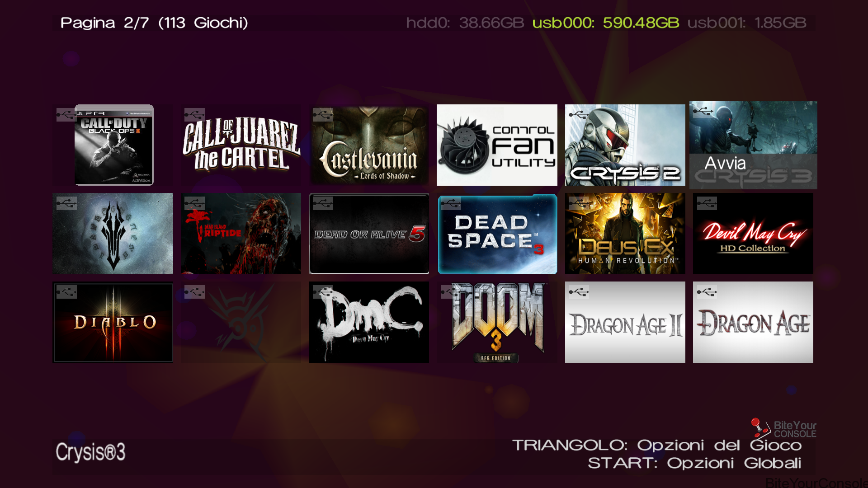Launch the Control Fan Utility tile
This screenshot has width=868, height=488.
pos(497,145)
